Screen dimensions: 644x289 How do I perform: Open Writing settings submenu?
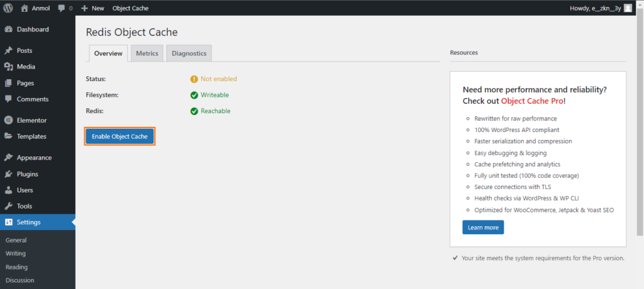(x=16, y=254)
